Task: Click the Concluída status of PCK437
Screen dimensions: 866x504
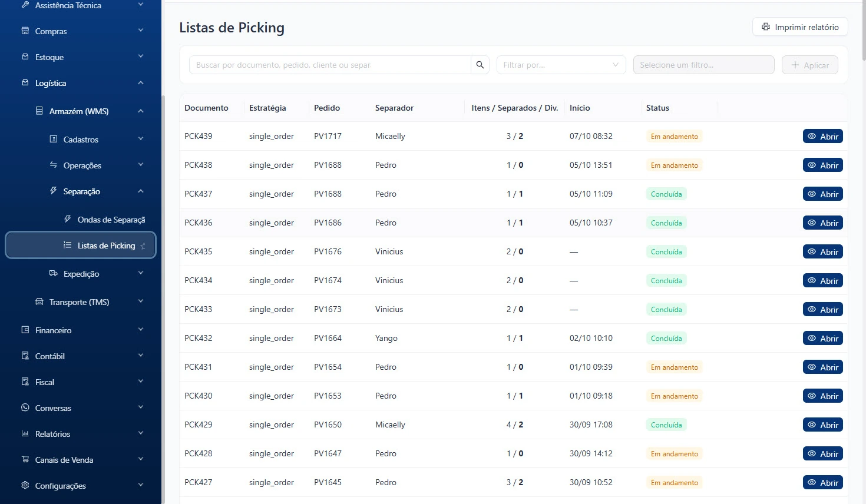Action: [x=666, y=194]
